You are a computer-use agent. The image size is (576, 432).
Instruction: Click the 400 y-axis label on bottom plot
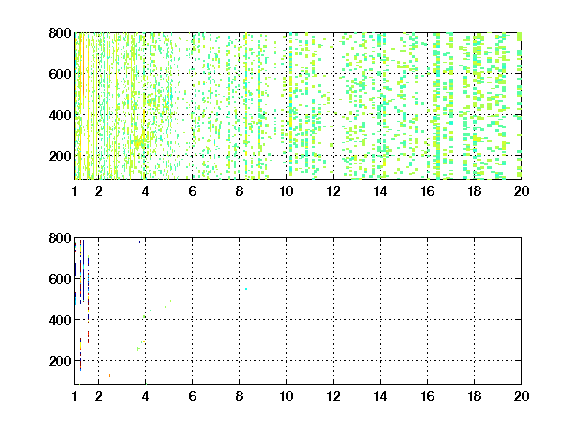coord(60,320)
